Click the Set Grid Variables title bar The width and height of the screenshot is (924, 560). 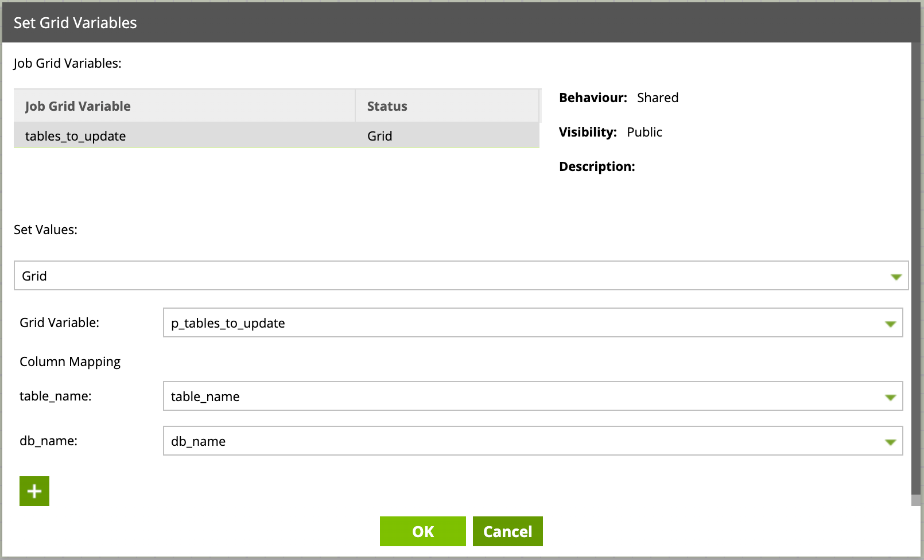click(459, 23)
